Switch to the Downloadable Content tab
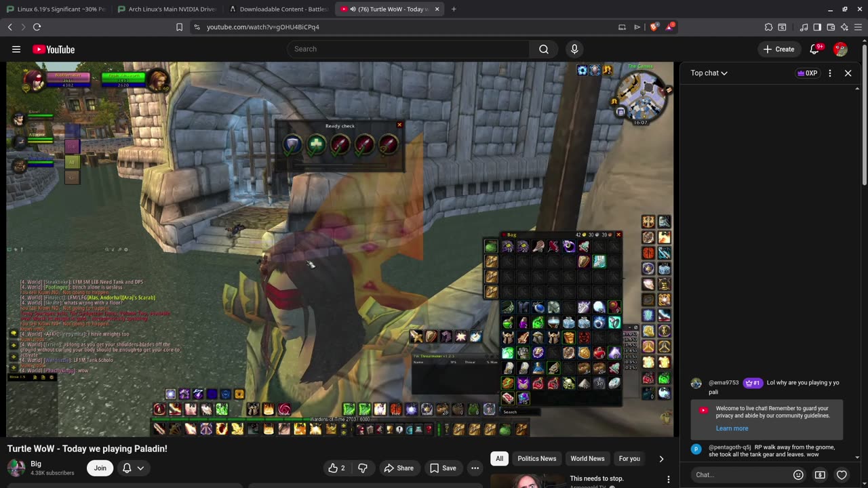Screen dimensions: 868x488 (278, 9)
